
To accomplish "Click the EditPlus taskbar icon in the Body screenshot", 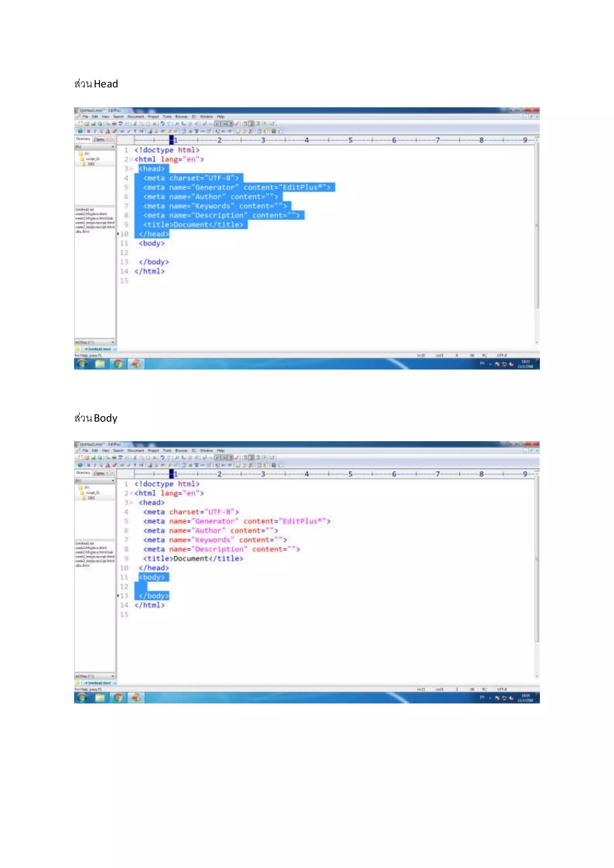I will click(136, 697).
